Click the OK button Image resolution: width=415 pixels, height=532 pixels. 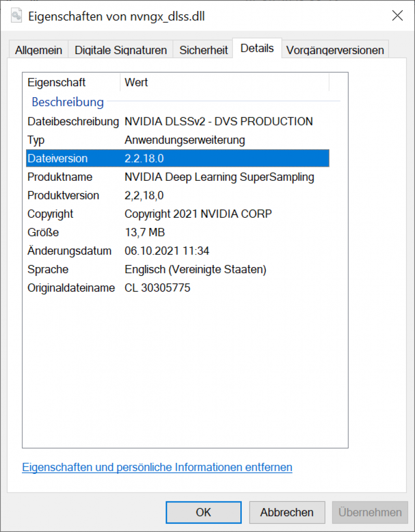point(203,512)
